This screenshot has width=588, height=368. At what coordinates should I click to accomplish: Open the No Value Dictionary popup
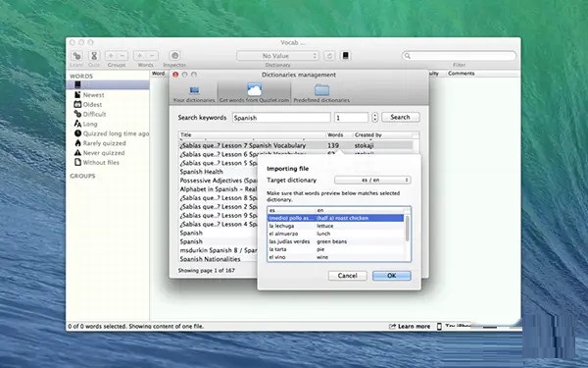pos(278,56)
